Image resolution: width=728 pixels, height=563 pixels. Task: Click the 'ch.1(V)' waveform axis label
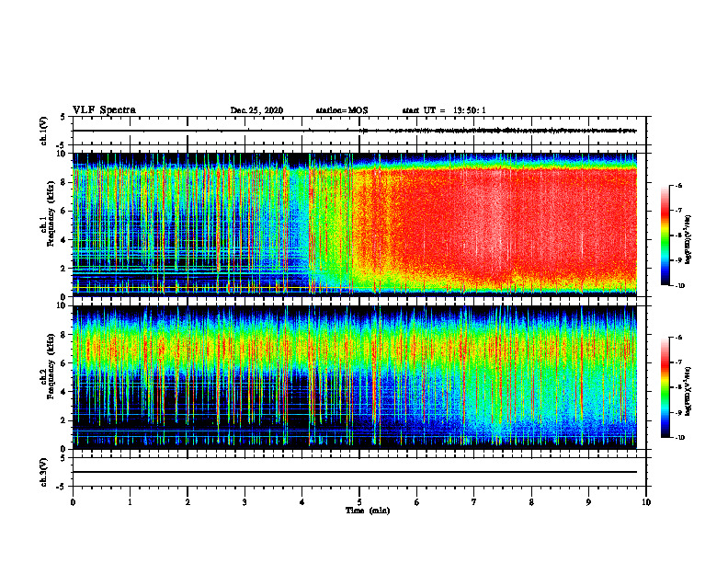click(x=43, y=131)
